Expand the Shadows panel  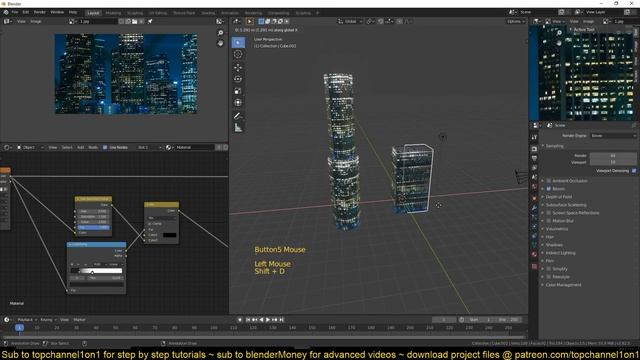[x=554, y=245]
